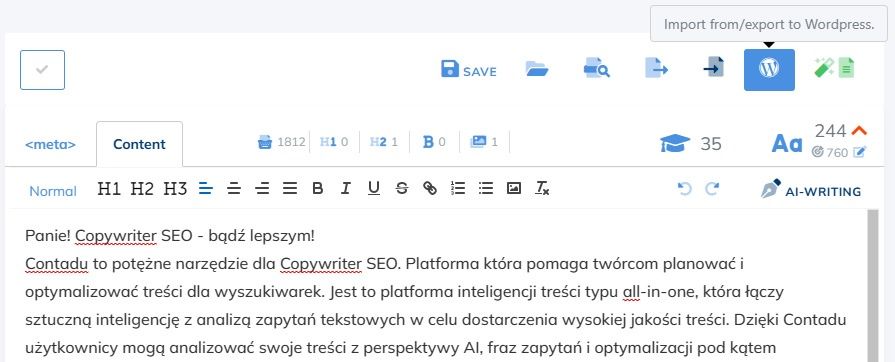Viewport: 895px width, 362px height.
Task: Open the AI-WRITING tool
Action: click(811, 190)
